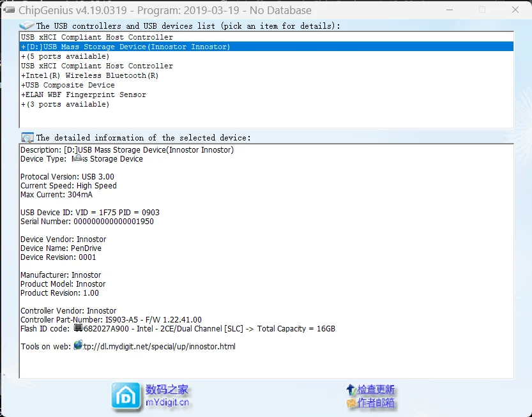Select Intel(R) Wireless Bluetooth(R) device
Image resolution: width=532 pixels, height=417 pixels.
click(266, 75)
